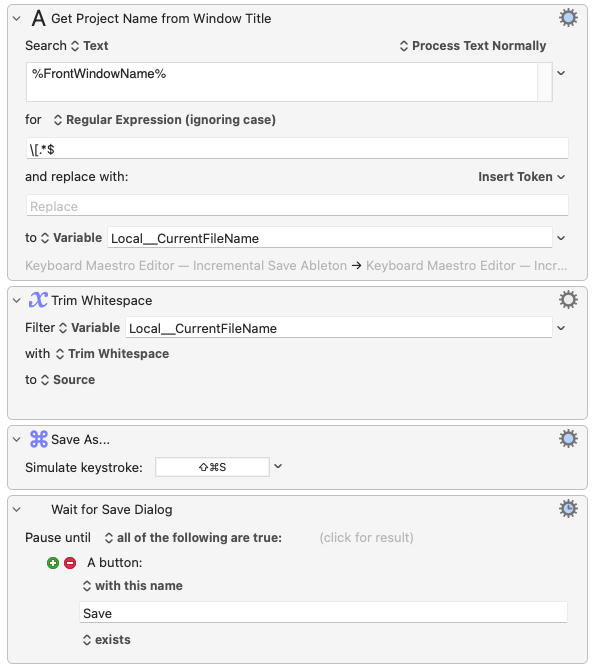Change Regular Expression (ignoring case) option

click(165, 120)
